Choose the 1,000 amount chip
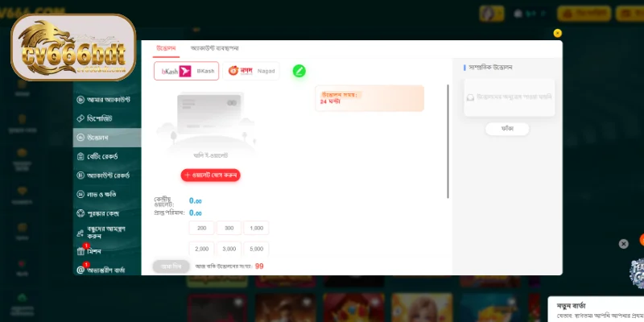The image size is (644, 322). [256, 228]
